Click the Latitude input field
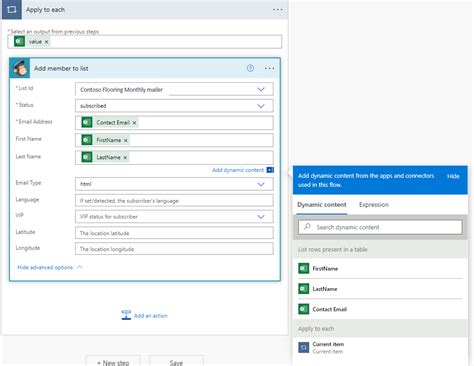The image size is (474, 366). click(x=174, y=233)
